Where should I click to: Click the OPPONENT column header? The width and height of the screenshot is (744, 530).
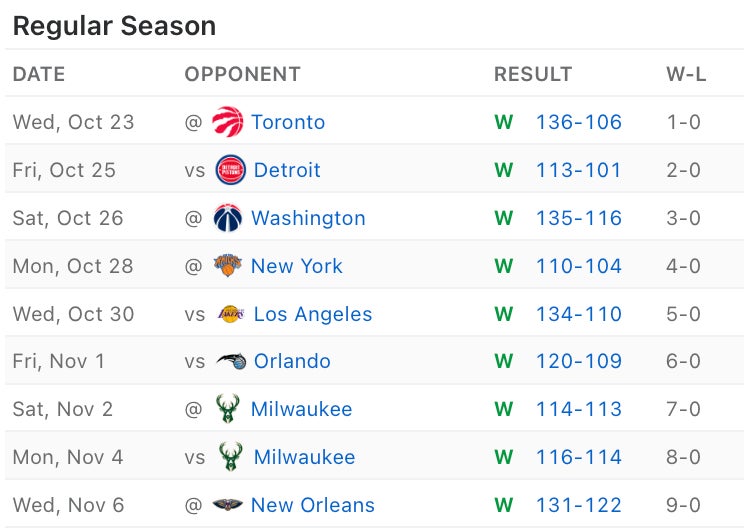coord(242,74)
